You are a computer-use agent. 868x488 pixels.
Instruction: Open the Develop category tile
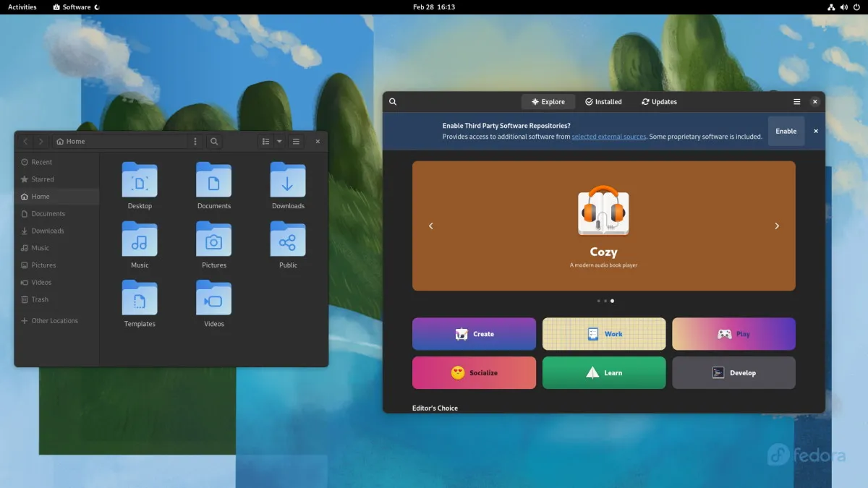733,373
